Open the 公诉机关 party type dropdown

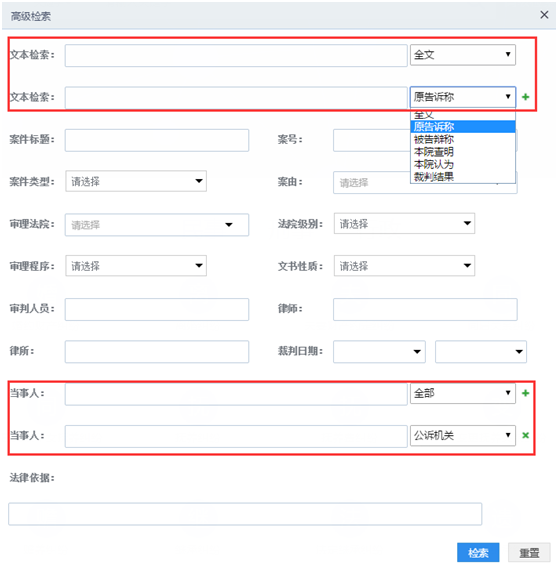(463, 435)
